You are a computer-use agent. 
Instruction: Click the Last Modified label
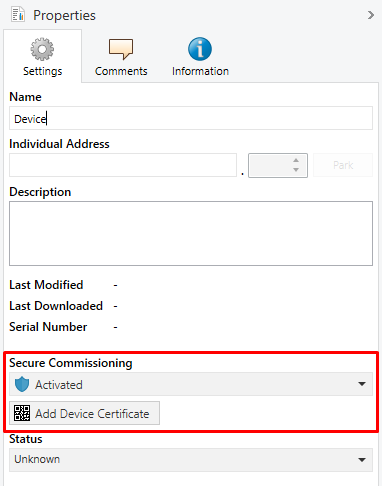coord(46,285)
